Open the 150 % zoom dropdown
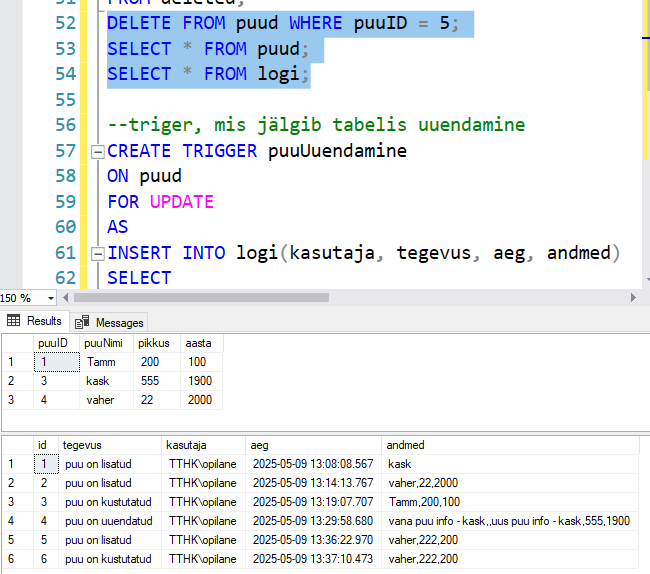The height and width of the screenshot is (574, 650). click(51, 298)
